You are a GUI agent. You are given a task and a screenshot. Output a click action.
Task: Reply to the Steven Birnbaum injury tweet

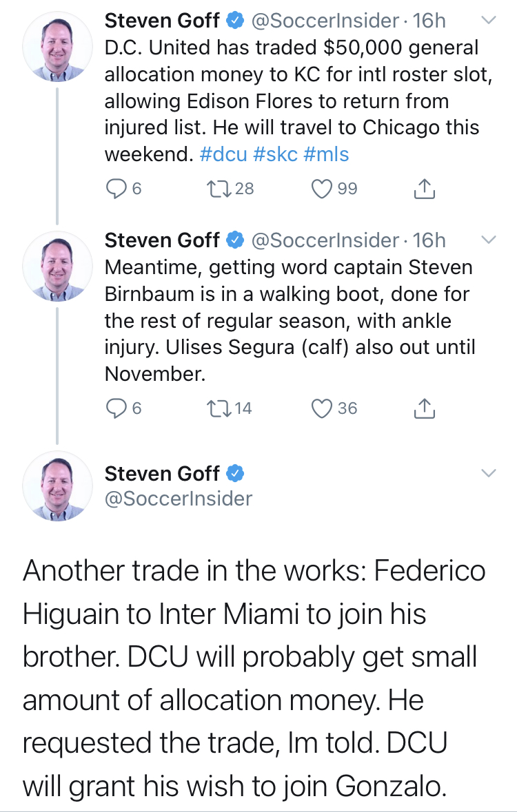point(115,408)
